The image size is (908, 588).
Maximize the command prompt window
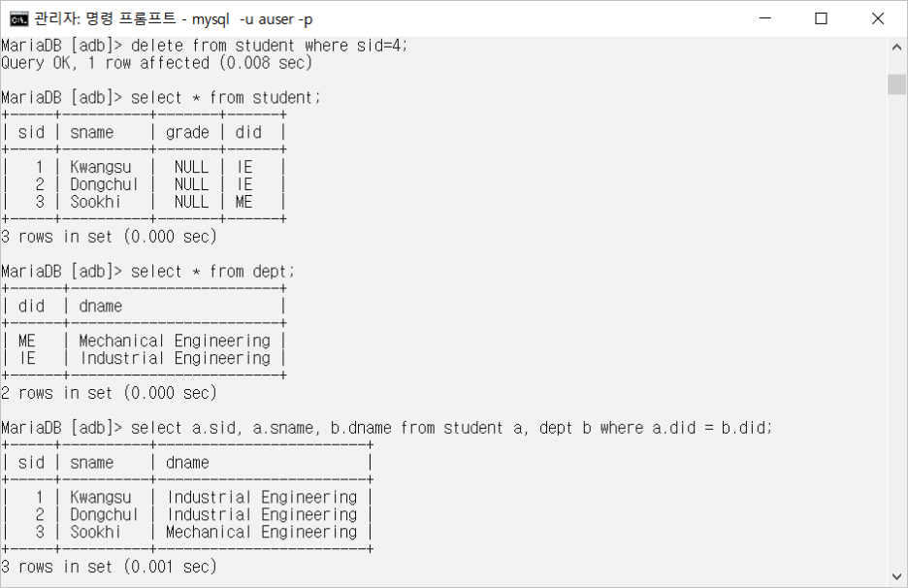coord(821,18)
